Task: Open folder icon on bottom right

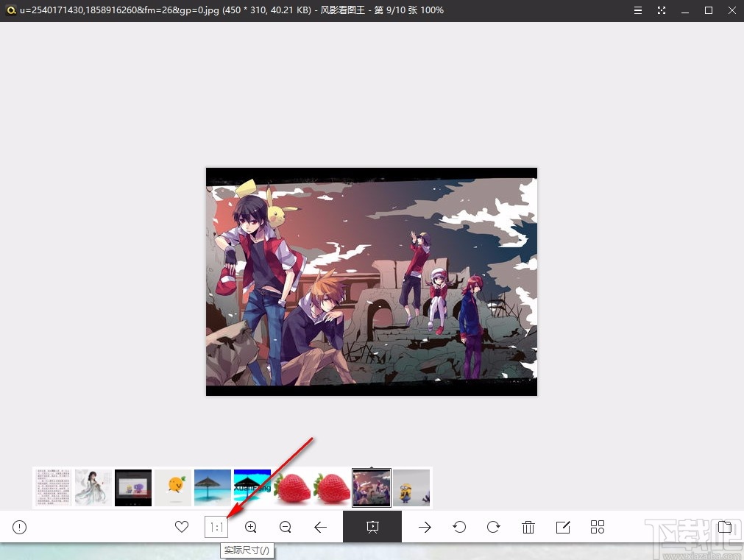Action: [x=725, y=527]
